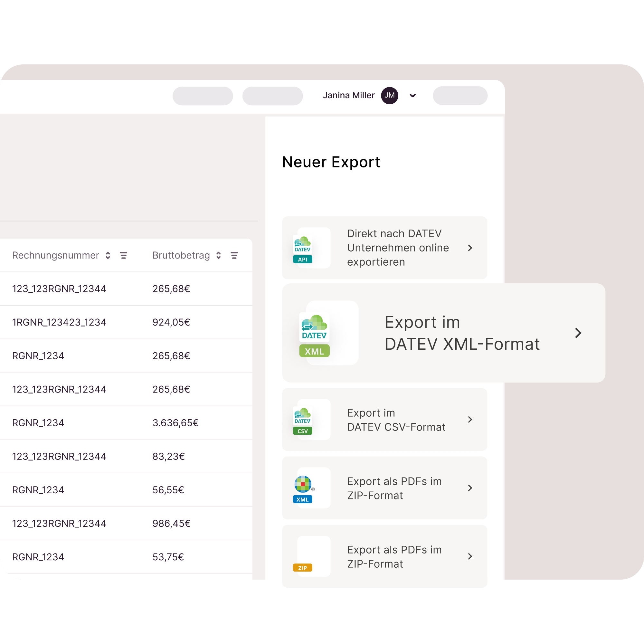Choose Direkt nach DATEV Unternehmen online exportieren
644x644 pixels.
click(398, 248)
